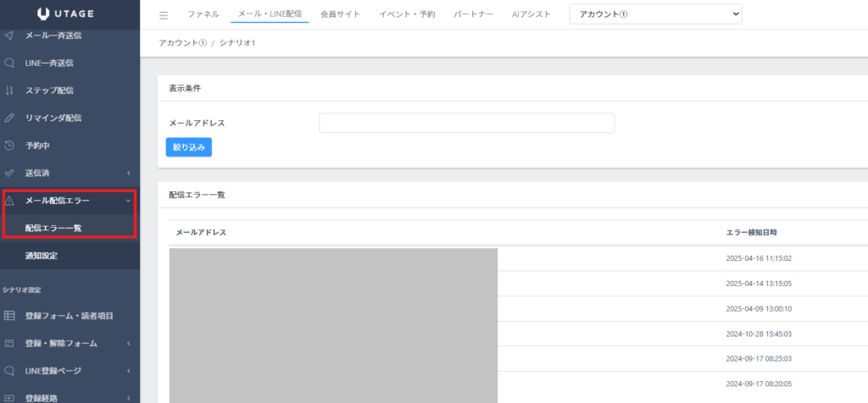Viewport: 868px width, 403px height.
Task: Click the 表示条件 panel heading
Action: 185,88
